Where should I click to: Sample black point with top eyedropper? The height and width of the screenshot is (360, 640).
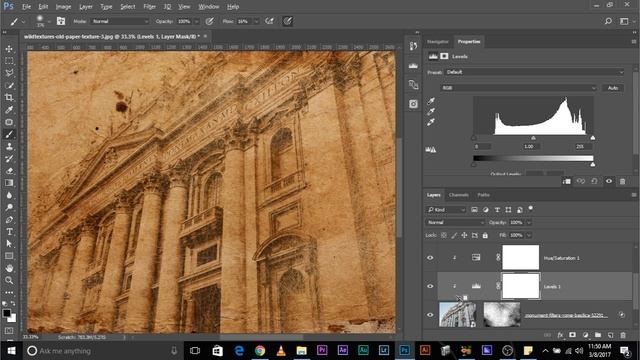pos(431,101)
